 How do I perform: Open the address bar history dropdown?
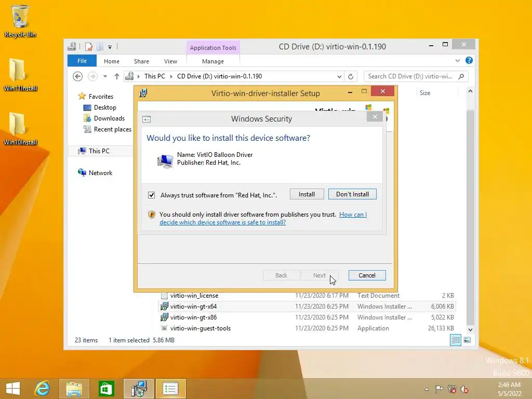(x=339, y=77)
